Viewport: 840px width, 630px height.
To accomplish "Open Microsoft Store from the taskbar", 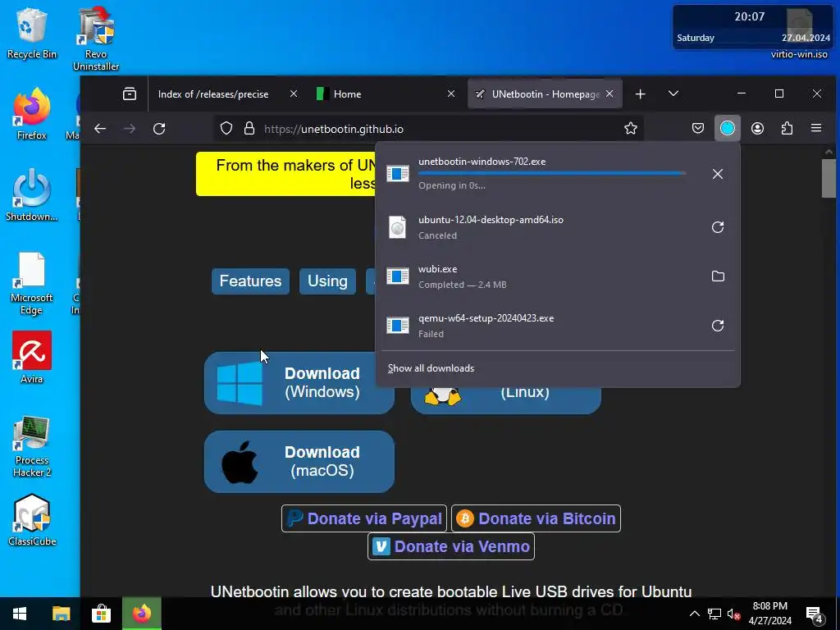I will click(101, 614).
